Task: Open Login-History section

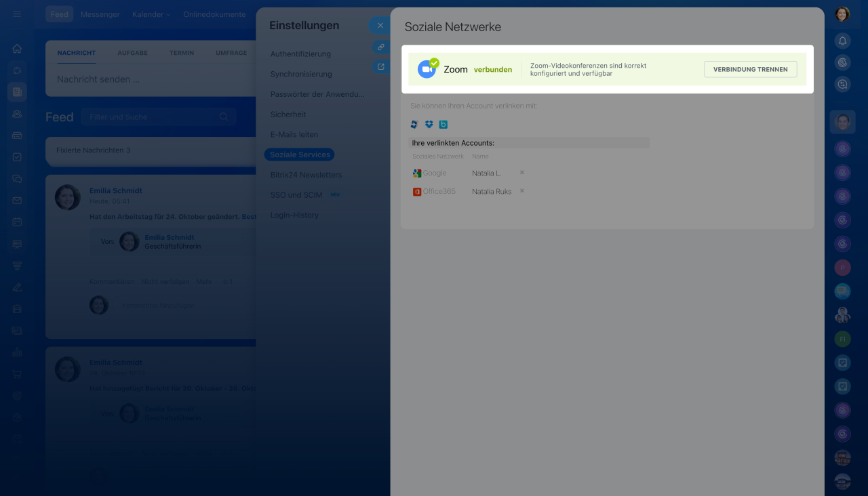Action: (294, 215)
